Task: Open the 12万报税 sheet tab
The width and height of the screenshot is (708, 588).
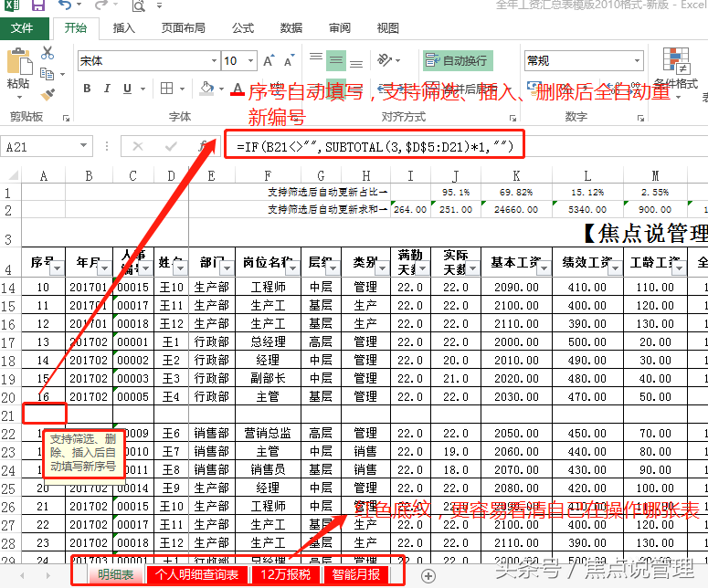Action: 285,574
